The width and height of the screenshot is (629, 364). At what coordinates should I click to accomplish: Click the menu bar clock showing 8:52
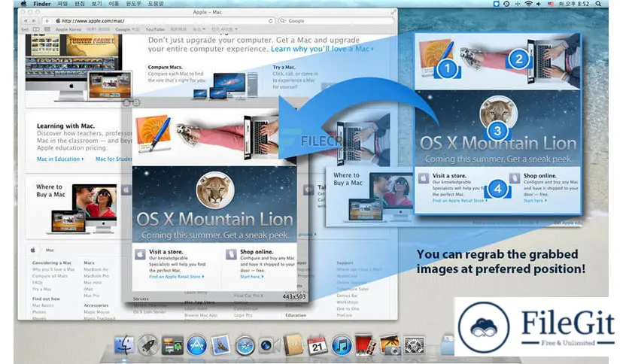point(575,4)
